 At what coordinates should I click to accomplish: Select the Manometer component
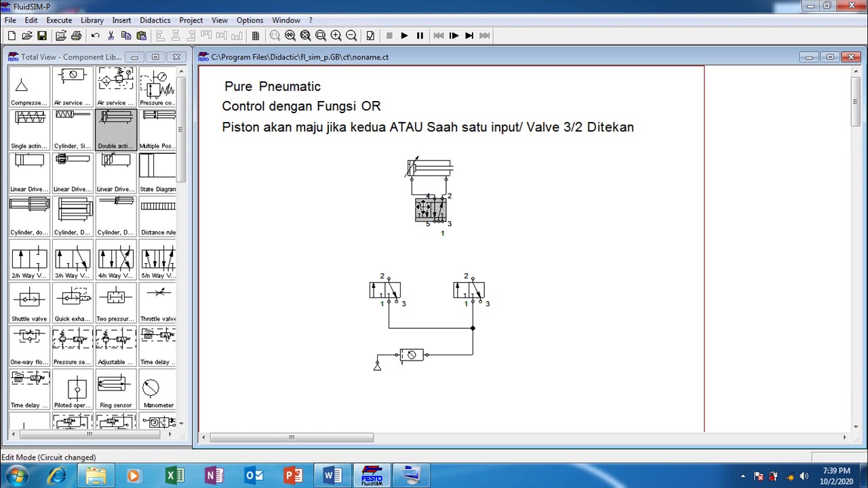tap(158, 390)
